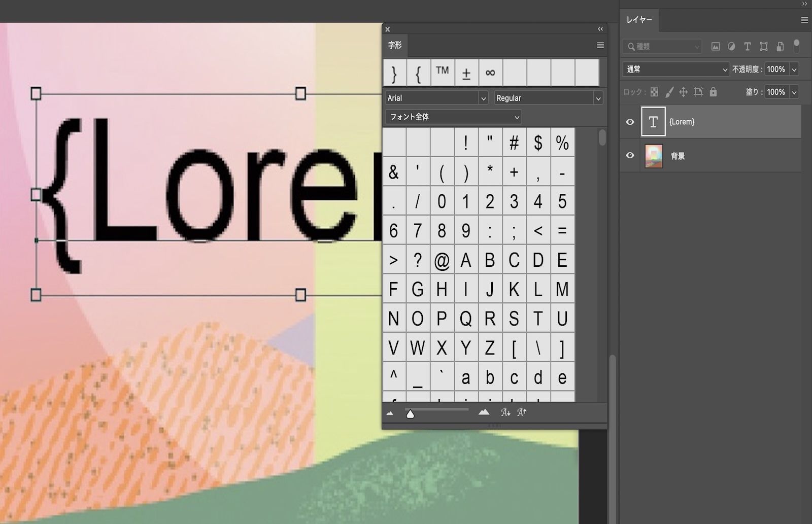The image size is (812, 524).
Task: Lock the layer position with move lock
Action: pos(684,92)
